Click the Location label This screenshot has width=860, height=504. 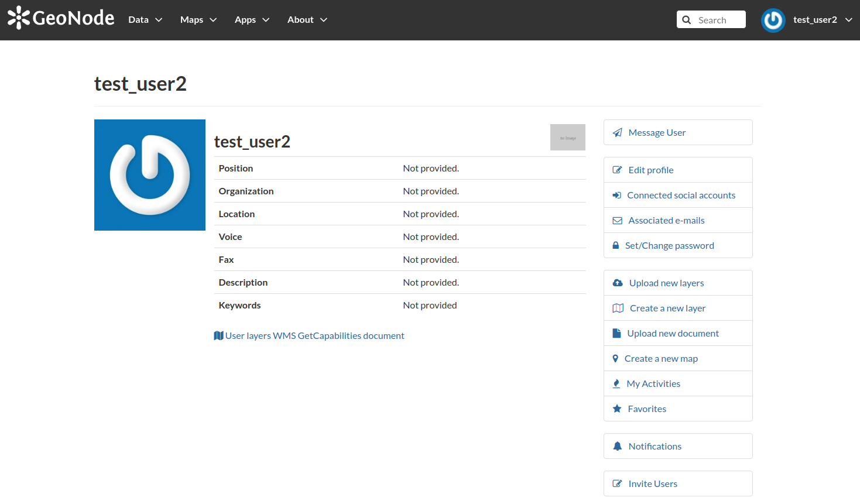(237, 214)
